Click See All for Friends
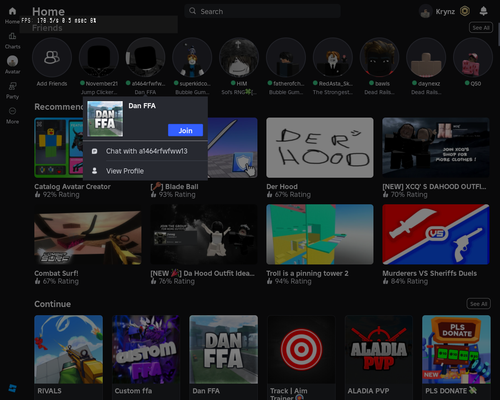 coord(481,28)
